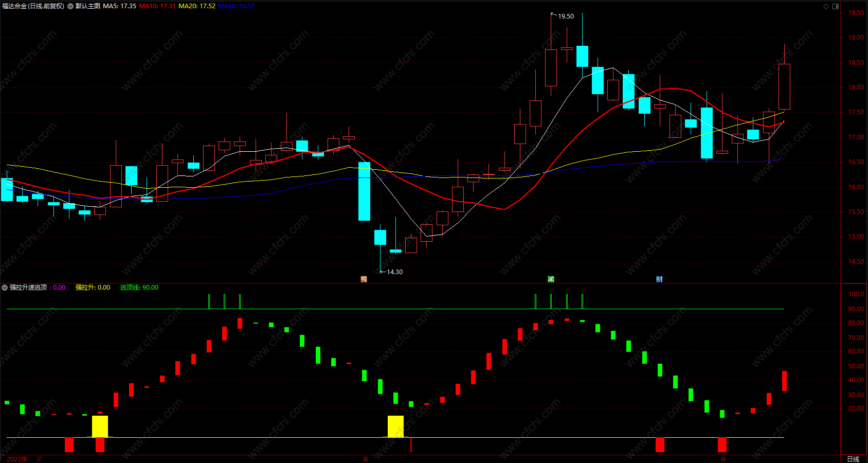Click the 2022年 date label on time axis

[17, 459]
